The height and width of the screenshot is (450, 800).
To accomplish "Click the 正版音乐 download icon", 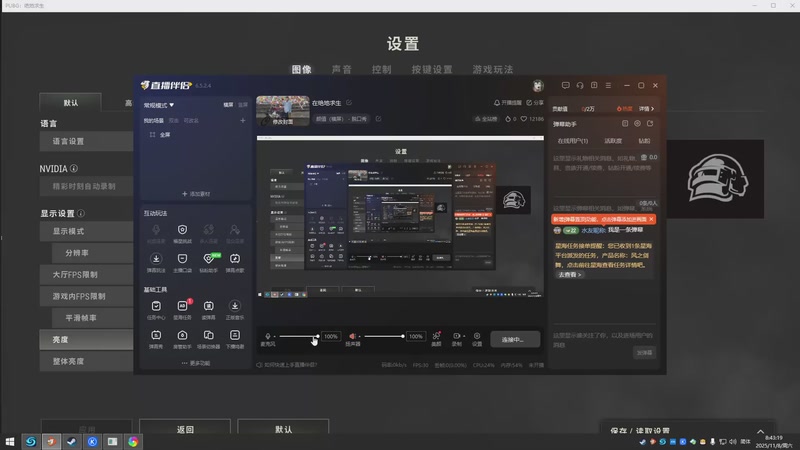I will [235, 306].
